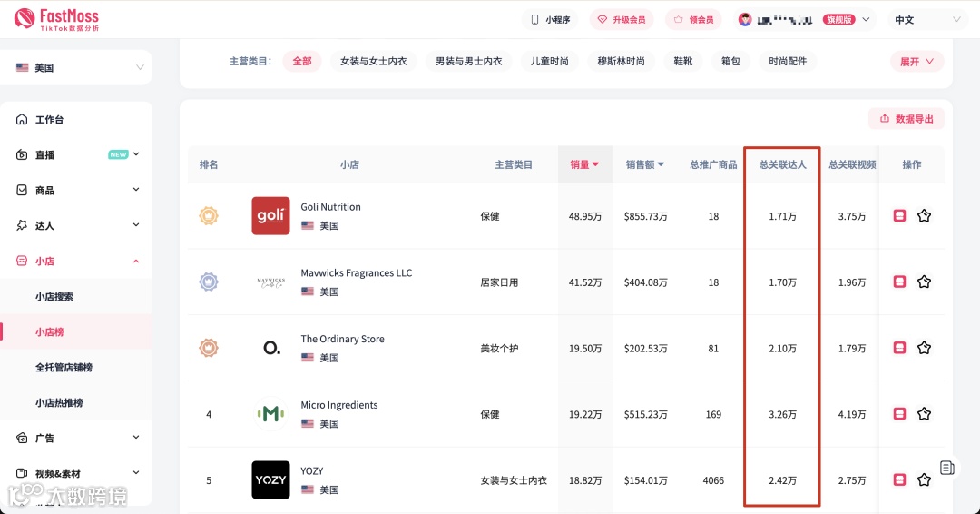Filter by 女装与女士内衣 category
The image size is (980, 514).
click(373, 61)
